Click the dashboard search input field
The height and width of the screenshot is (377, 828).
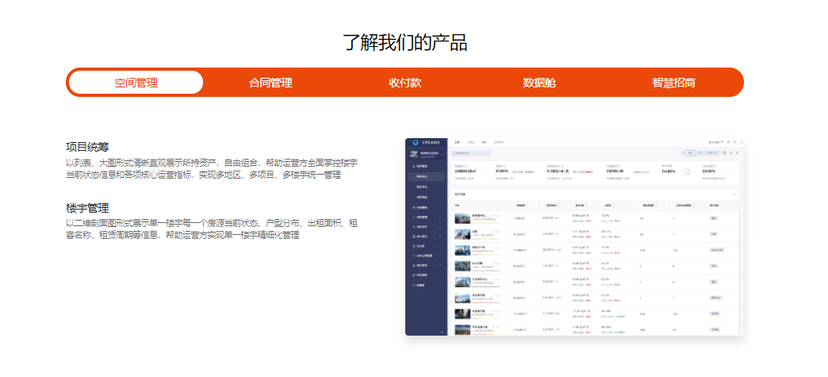[x=471, y=153]
